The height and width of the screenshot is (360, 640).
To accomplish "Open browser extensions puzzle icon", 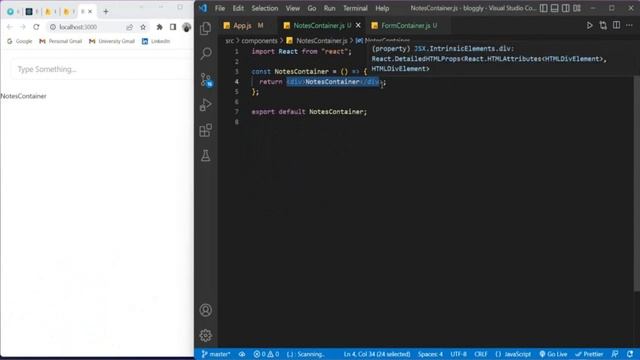I will [160, 27].
